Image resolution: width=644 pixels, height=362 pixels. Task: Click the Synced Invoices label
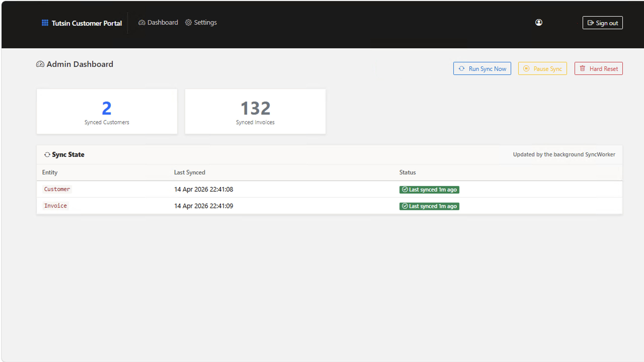pyautogui.click(x=255, y=122)
